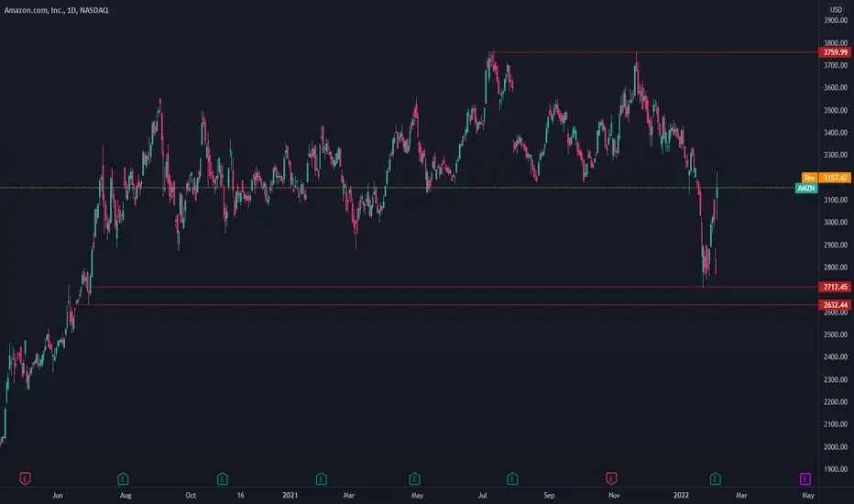The image size is (854, 504).
Task: Click the 2000.00 price axis label
Action: (836, 447)
